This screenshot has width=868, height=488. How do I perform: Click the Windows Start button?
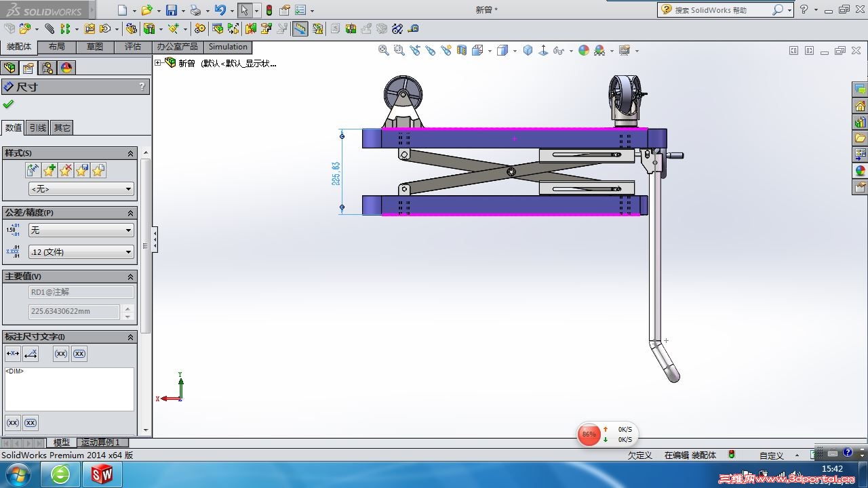pyautogui.click(x=18, y=474)
